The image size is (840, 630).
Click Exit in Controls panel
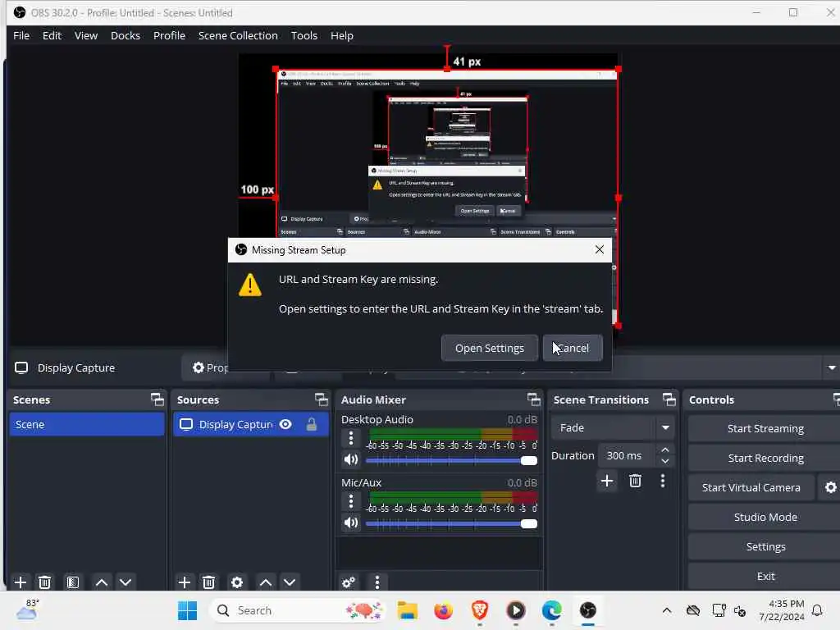coord(765,576)
